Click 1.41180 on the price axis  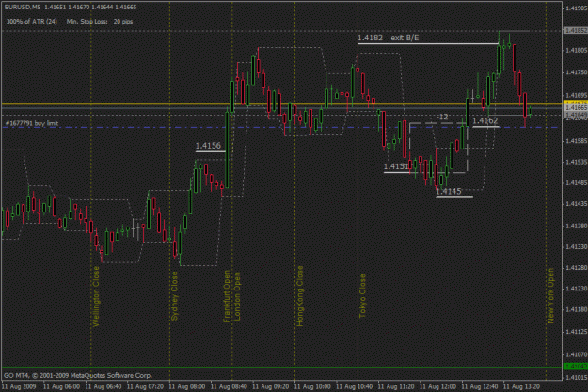[x=577, y=309]
